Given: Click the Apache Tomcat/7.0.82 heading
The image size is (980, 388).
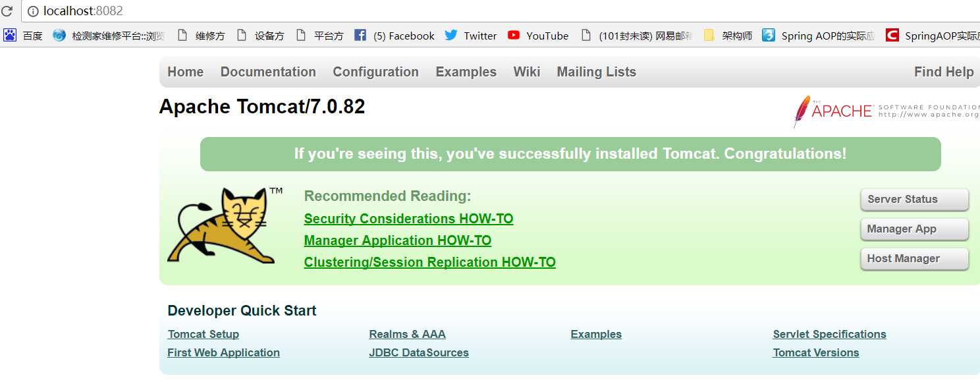Looking at the screenshot, I should click(262, 107).
